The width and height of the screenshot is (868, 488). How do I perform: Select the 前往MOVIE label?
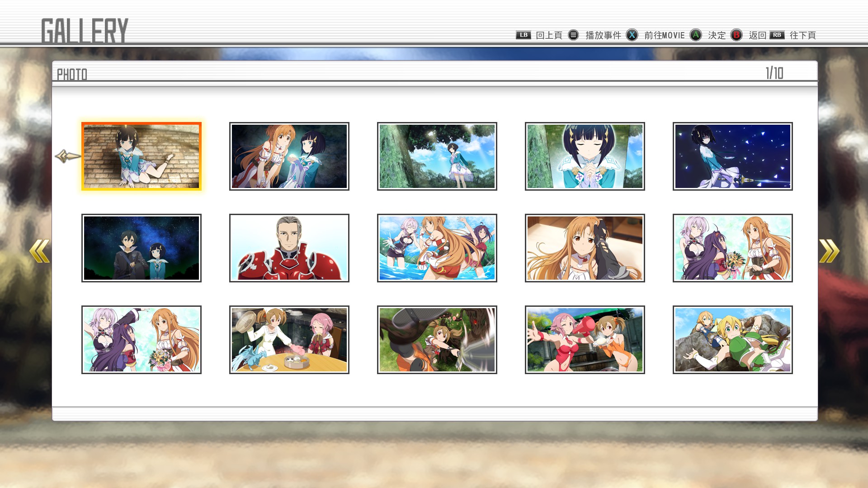pyautogui.click(x=664, y=35)
